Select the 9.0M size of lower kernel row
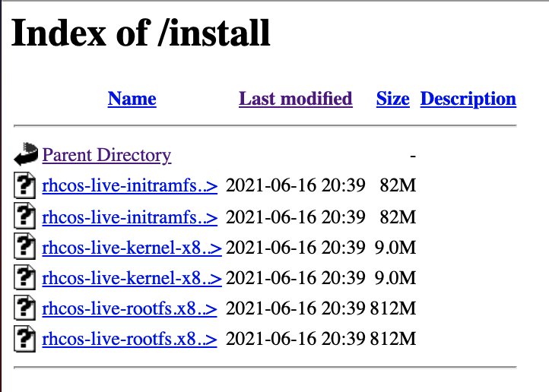 (x=395, y=278)
